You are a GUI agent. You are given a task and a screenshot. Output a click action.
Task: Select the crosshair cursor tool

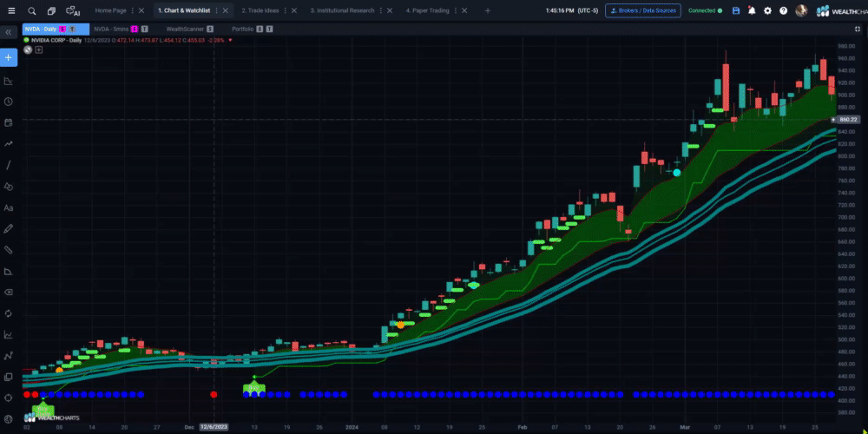coord(9,398)
